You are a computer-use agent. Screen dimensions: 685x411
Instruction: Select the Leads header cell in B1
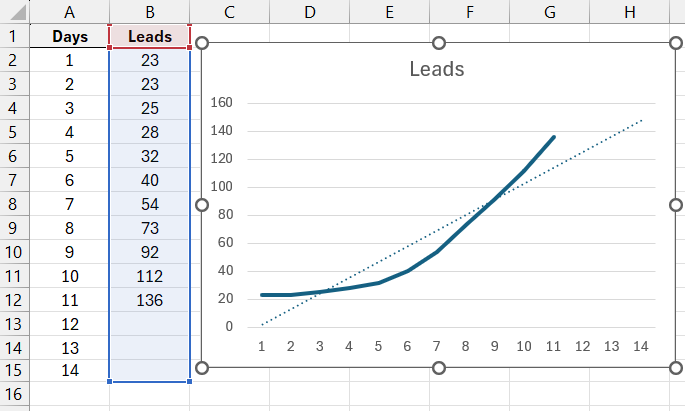pos(149,37)
